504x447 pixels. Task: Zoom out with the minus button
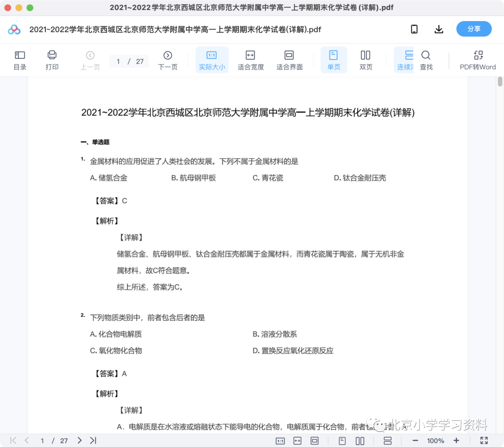(415, 440)
